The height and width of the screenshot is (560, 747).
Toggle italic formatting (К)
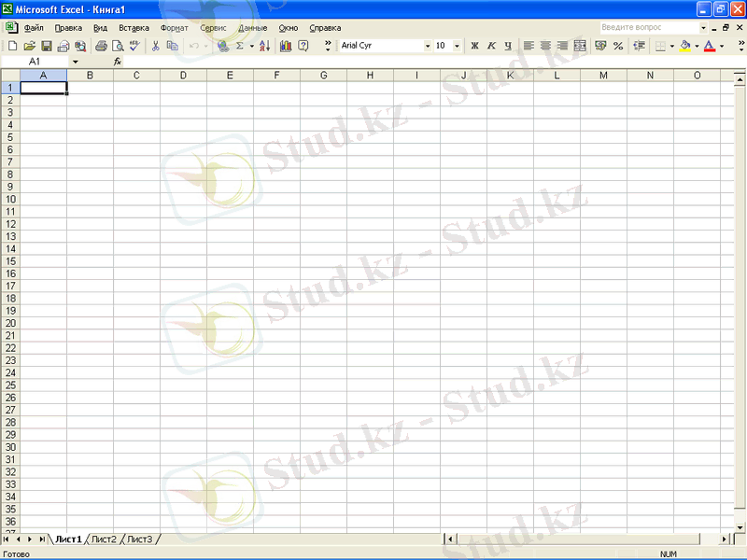491,46
